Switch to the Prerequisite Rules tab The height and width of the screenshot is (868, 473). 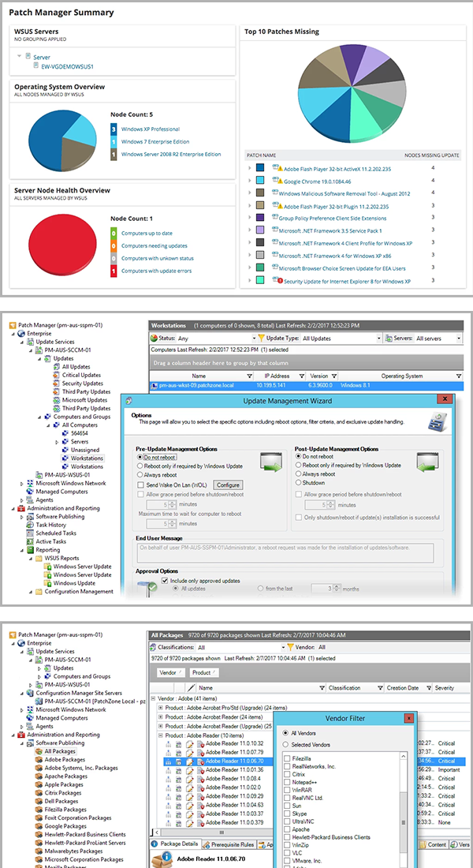229,845
